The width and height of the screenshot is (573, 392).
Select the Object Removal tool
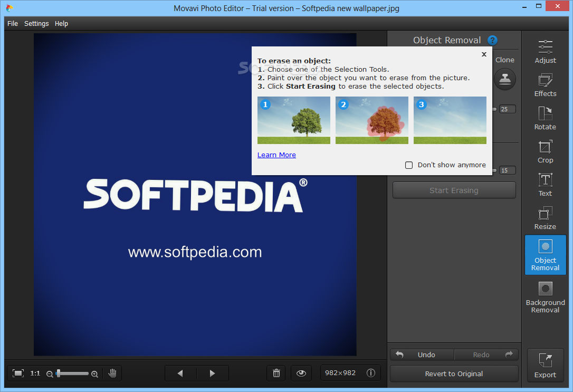[x=545, y=255]
